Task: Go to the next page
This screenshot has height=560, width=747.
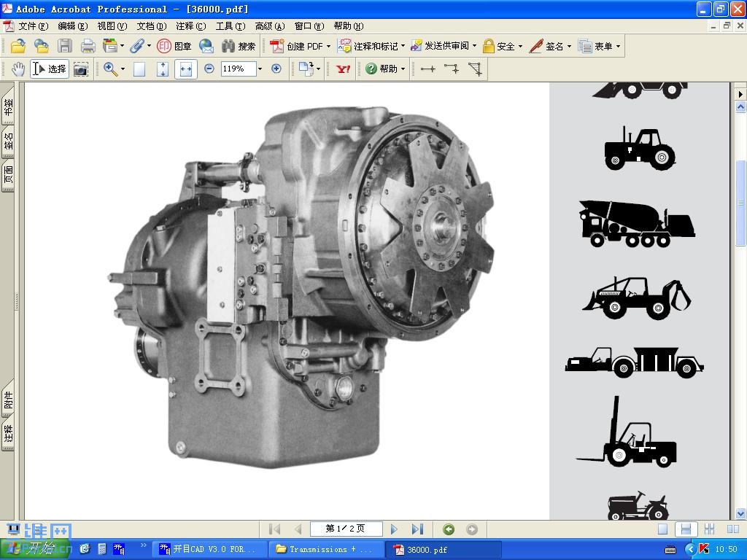Action: point(393,529)
